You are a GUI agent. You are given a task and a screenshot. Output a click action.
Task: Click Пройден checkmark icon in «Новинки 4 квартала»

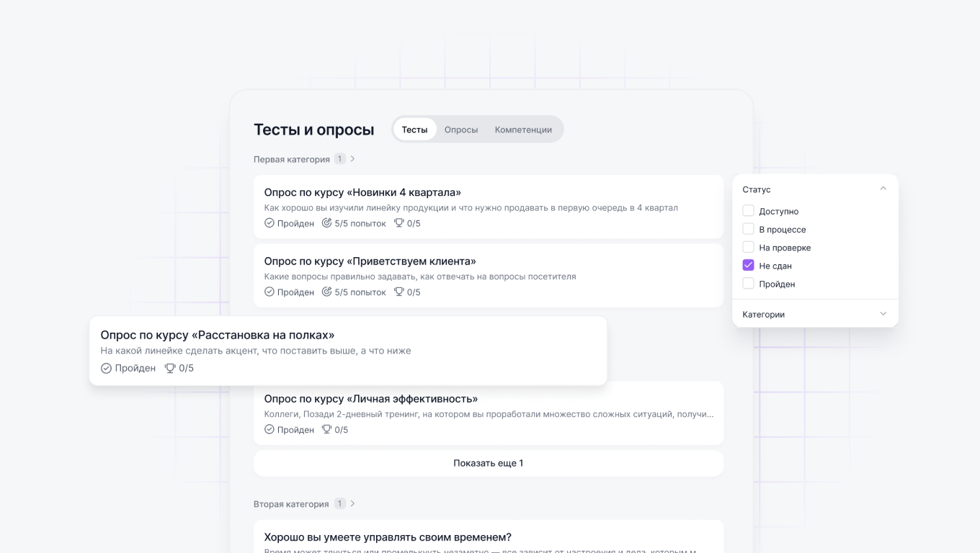click(x=269, y=223)
